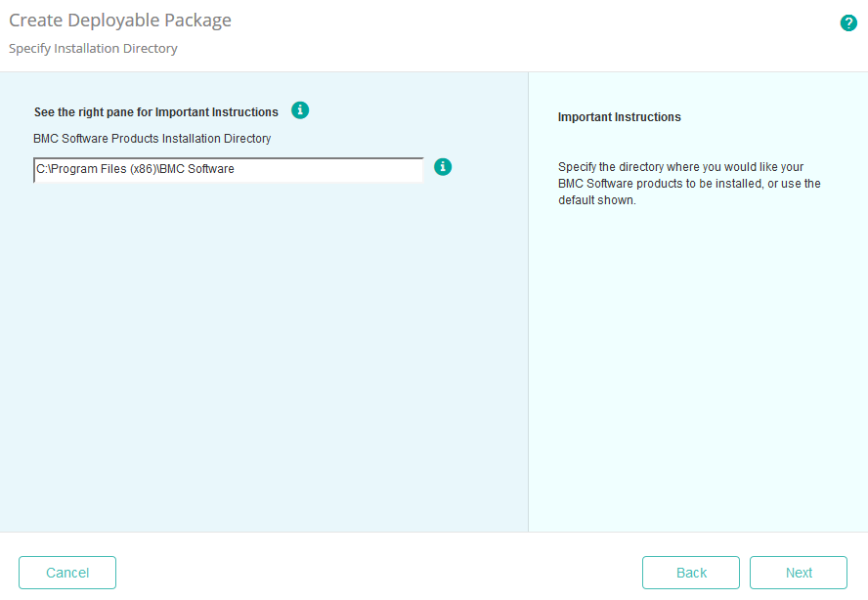Open page help using the corner question icon
The width and height of the screenshot is (868, 600).
click(848, 22)
